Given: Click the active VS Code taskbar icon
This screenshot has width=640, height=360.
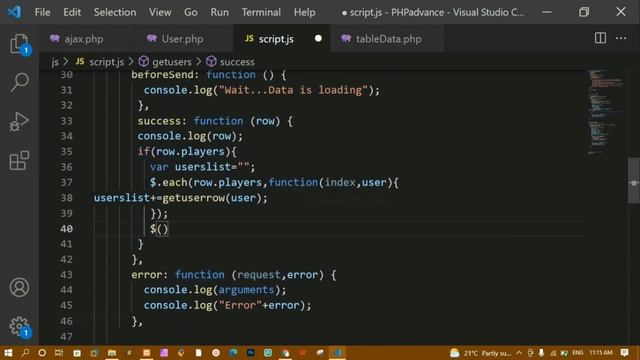Looking at the screenshot, I should 337,353.
